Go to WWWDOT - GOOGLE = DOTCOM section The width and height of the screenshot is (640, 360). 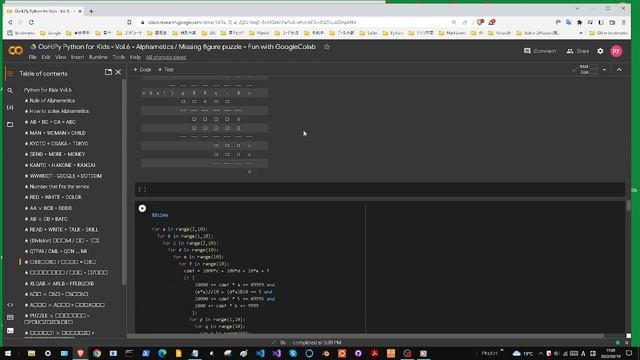point(63,176)
